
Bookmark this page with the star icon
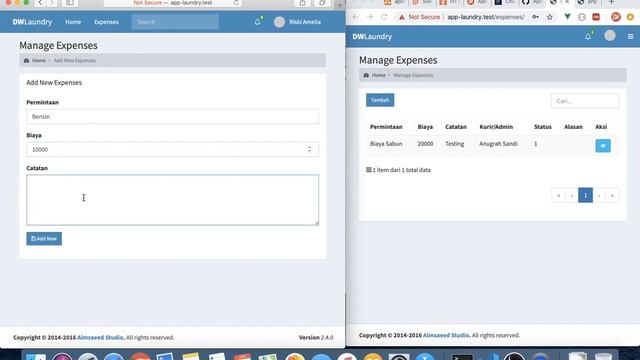(550, 17)
